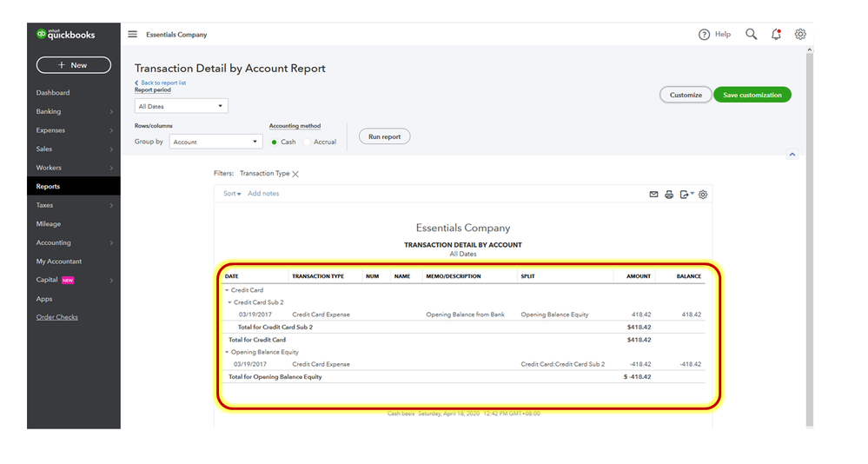Open the Order Checks link

click(x=57, y=317)
